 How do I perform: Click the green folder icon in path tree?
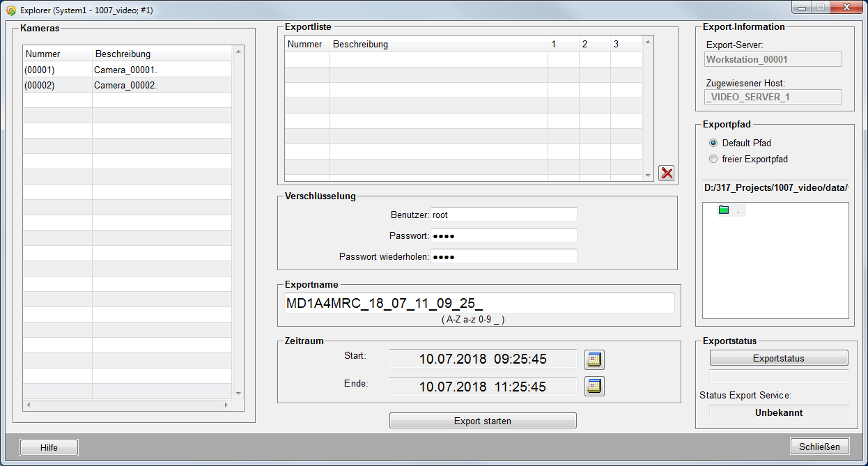(x=724, y=210)
